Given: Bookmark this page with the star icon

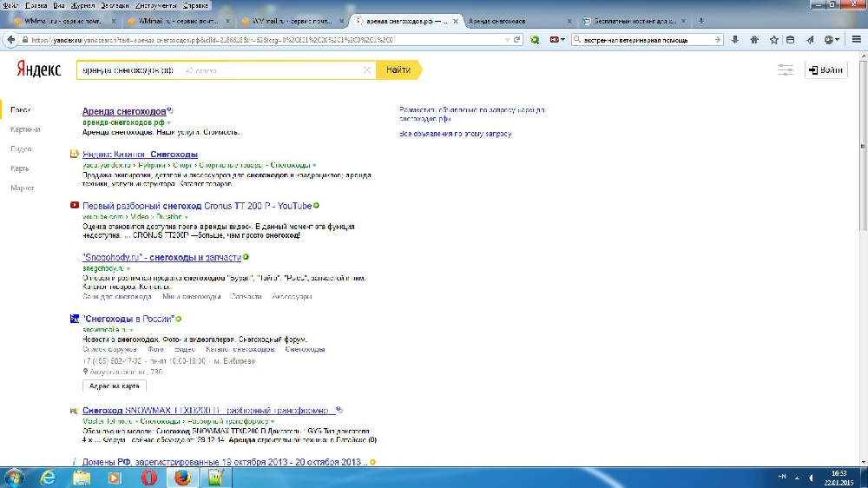Looking at the screenshot, I should 774,40.
